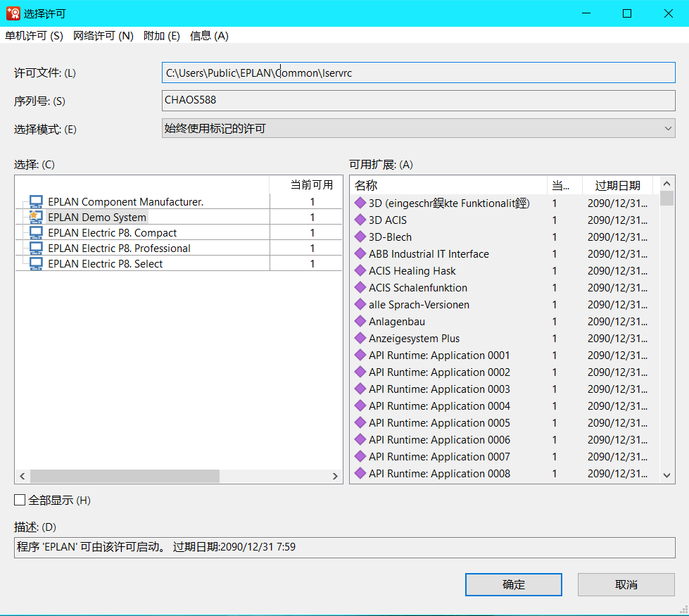Click the 取消 button

pos(626,584)
